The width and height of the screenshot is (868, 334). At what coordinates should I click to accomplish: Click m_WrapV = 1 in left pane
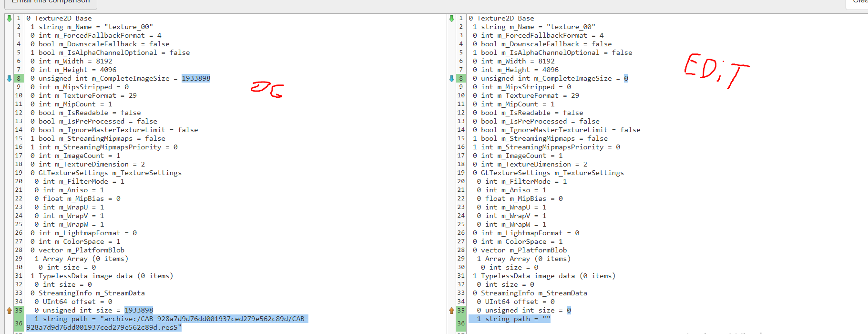pos(69,216)
